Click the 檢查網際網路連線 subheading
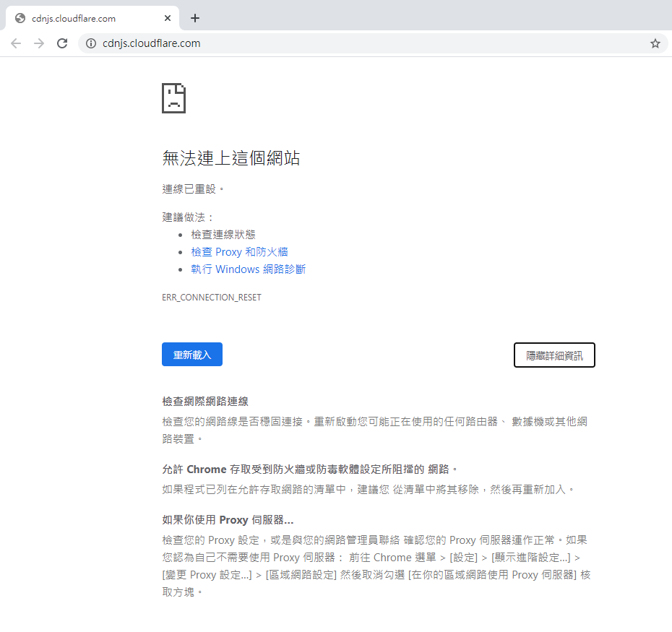Image resolution: width=672 pixels, height=632 pixels. [x=205, y=402]
